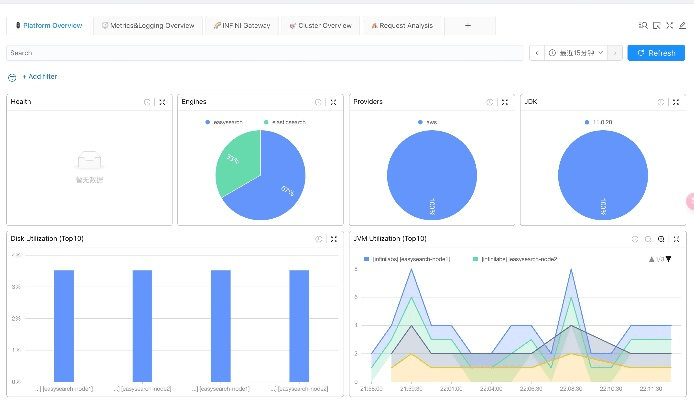This screenshot has height=400, width=694.
Task: Go to next page of JVM legend
Action: 668,259
